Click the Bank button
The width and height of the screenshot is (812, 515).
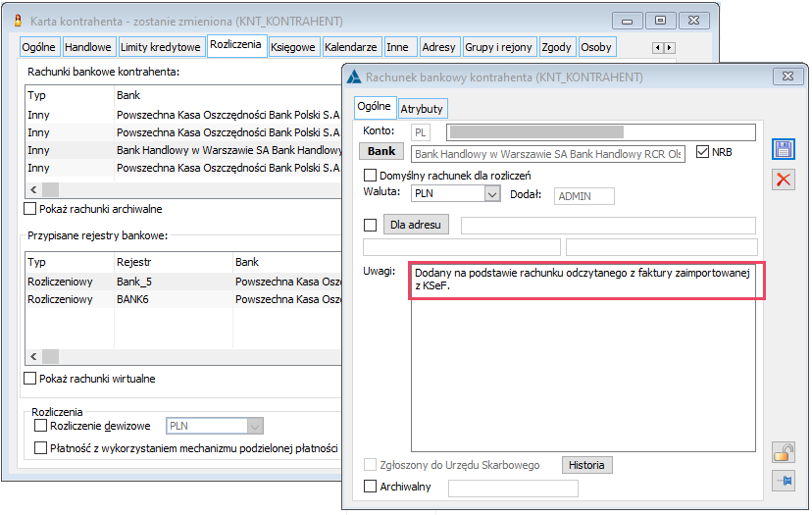tap(381, 151)
